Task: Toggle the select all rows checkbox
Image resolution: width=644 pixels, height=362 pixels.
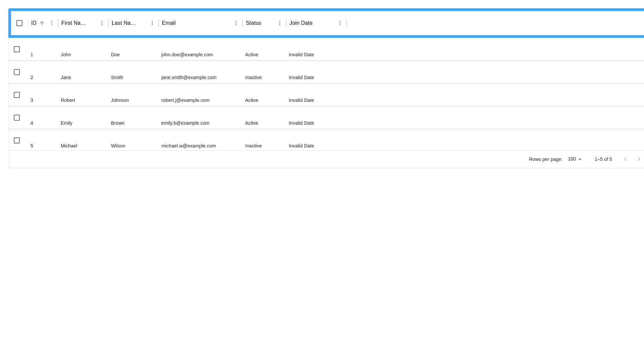Action: pyautogui.click(x=19, y=23)
